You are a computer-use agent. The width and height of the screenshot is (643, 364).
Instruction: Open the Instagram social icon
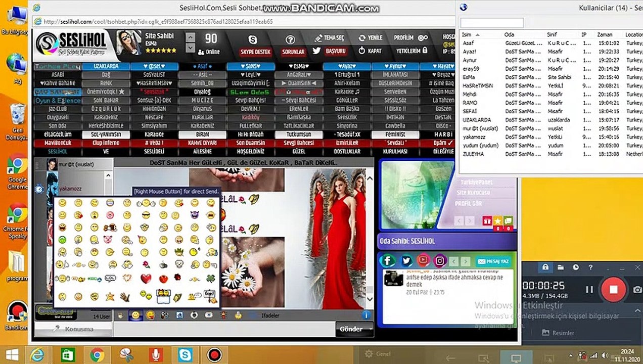point(440,261)
